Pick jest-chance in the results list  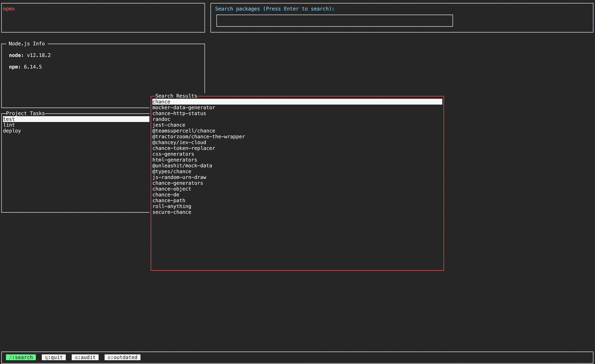(169, 125)
